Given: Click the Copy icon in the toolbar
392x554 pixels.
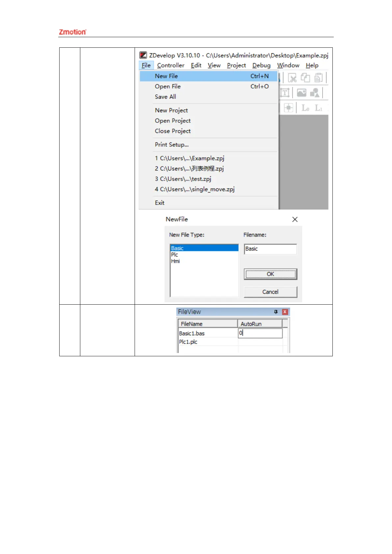Looking at the screenshot, I should [x=305, y=78].
